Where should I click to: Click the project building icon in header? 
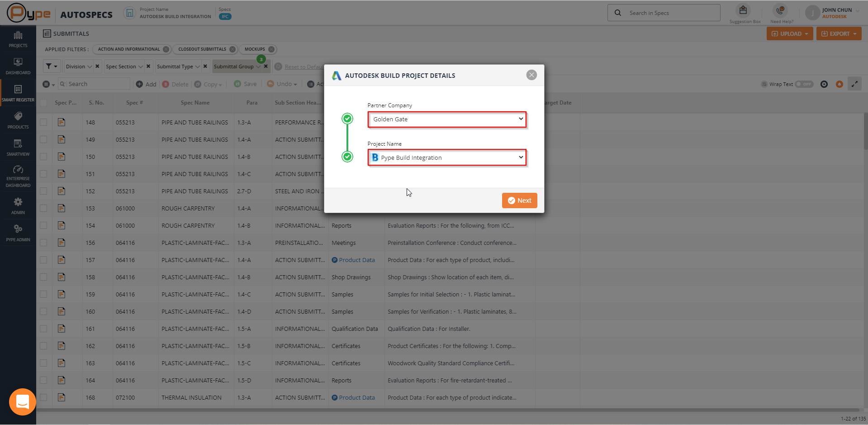[x=129, y=13]
